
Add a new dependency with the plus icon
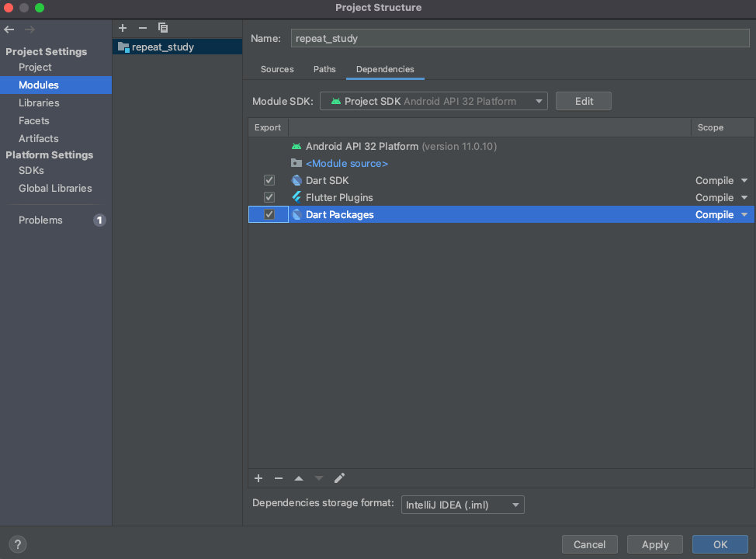pyautogui.click(x=258, y=478)
